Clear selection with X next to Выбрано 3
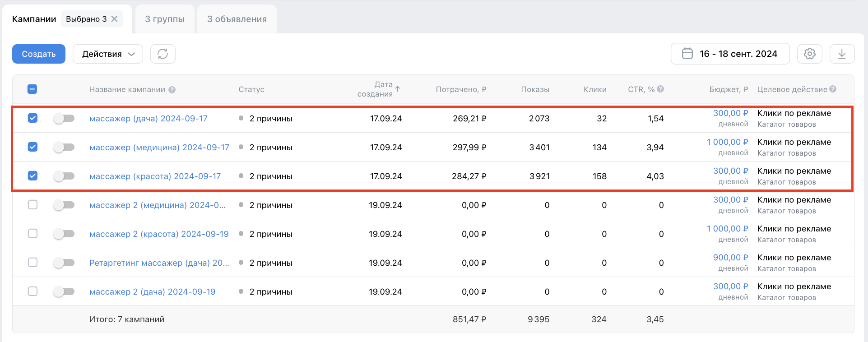 115,19
